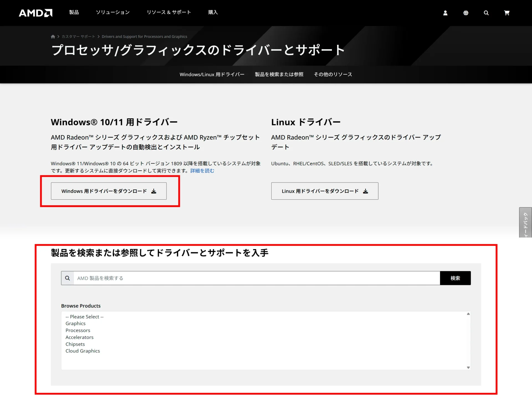Click the Browse Products label
Screen dimensions: 532x401
click(x=81, y=306)
